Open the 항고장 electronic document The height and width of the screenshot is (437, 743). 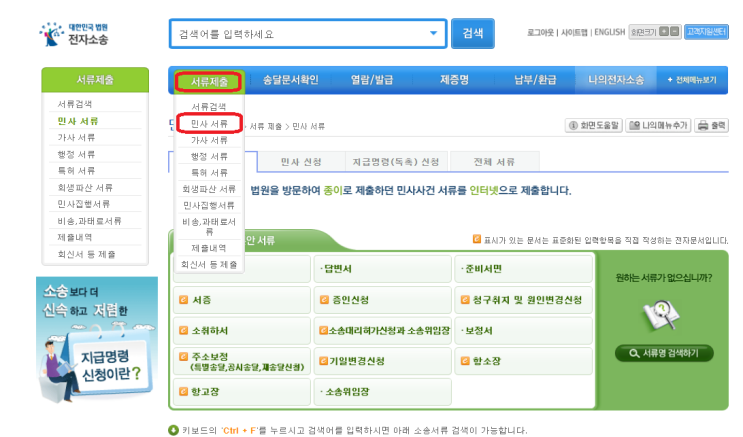tap(242, 392)
